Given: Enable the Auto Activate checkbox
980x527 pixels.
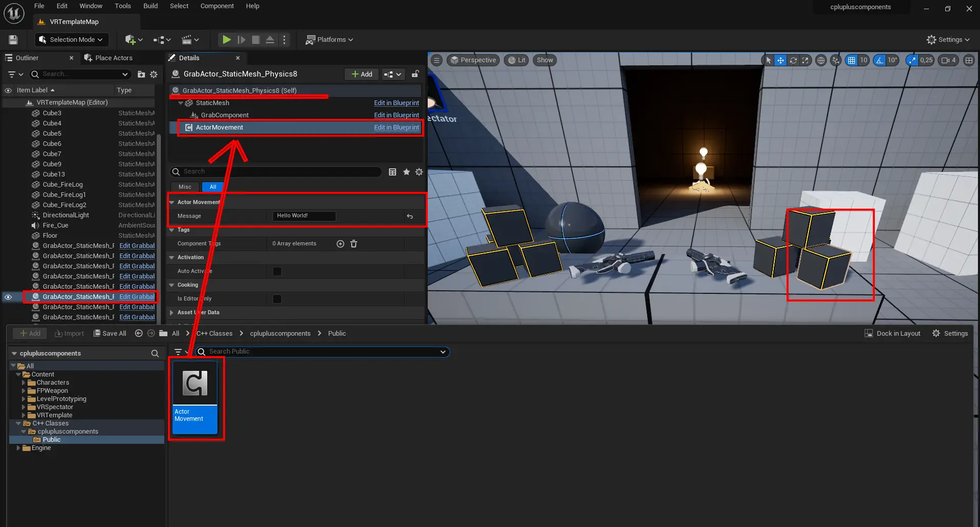Looking at the screenshot, I should coord(277,271).
